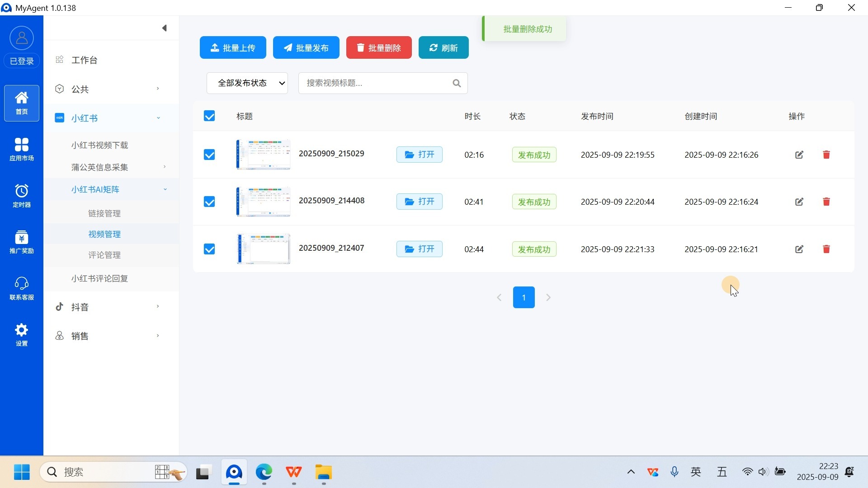This screenshot has width=868, height=488.
Task: Open 设置 settings gear icon
Action: point(22,335)
